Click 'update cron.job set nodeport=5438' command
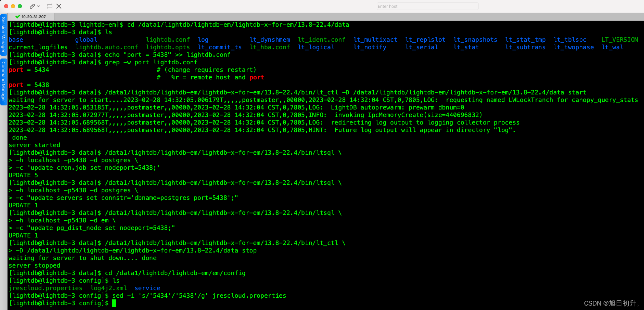The width and height of the screenshot is (644, 310). point(93,168)
